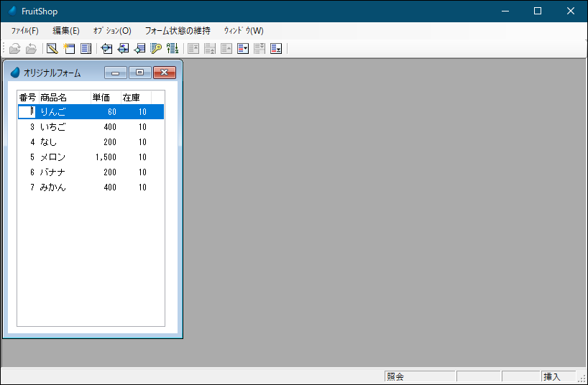
Task: Open the フォーム状態の維持 menu
Action: click(178, 31)
